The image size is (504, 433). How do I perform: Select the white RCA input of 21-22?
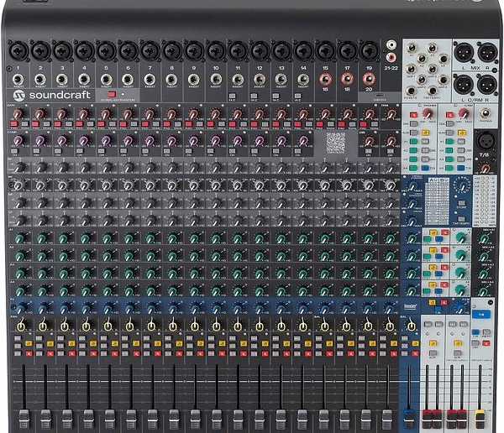pyautogui.click(x=391, y=44)
